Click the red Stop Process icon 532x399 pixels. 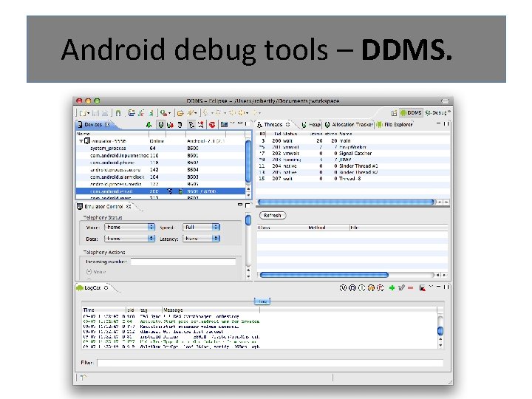212,125
